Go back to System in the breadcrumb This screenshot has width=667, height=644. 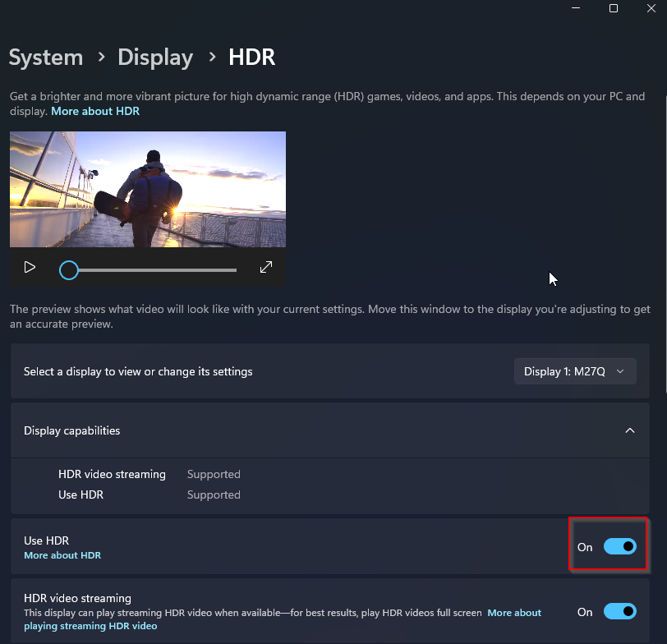(x=46, y=57)
